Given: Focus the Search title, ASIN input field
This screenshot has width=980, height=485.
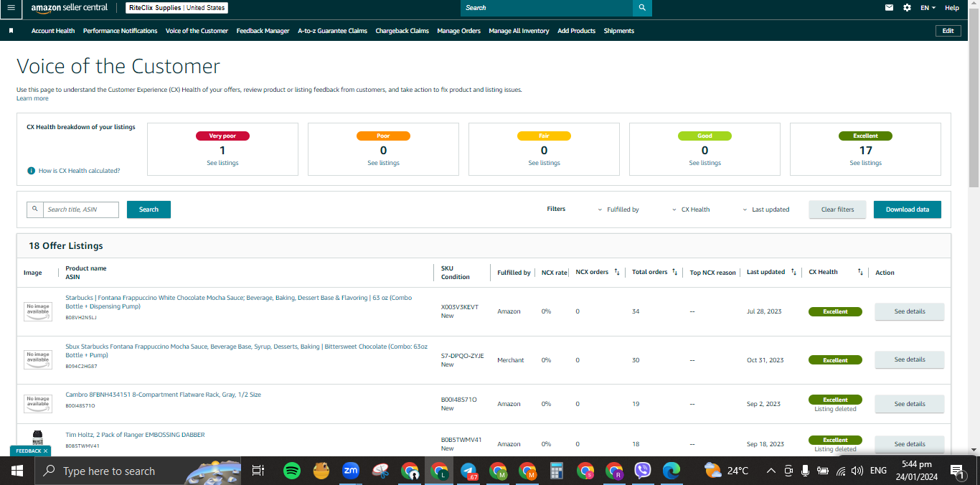Looking at the screenshot, I should [x=80, y=209].
